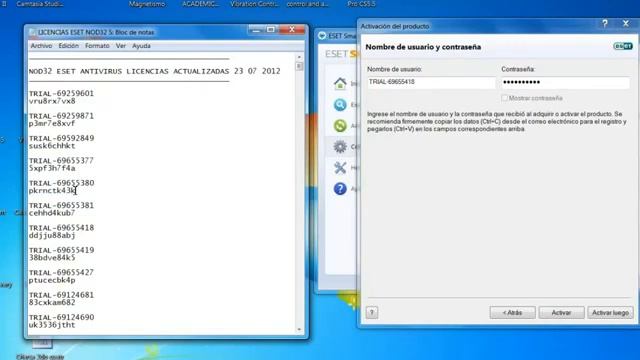Click the text TRIAL-69124690
Image resolution: width=640 pixels, height=360 pixels.
click(x=61, y=317)
